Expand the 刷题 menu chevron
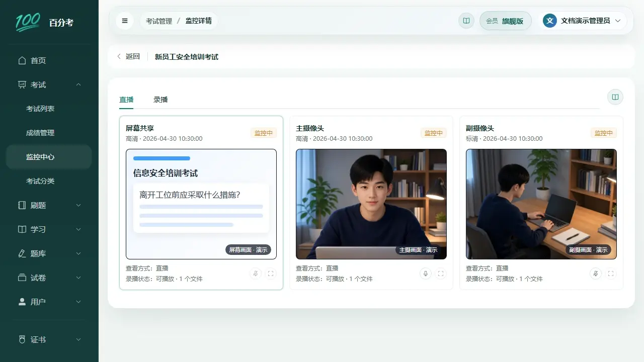This screenshot has height=362, width=644. pyautogui.click(x=78, y=205)
